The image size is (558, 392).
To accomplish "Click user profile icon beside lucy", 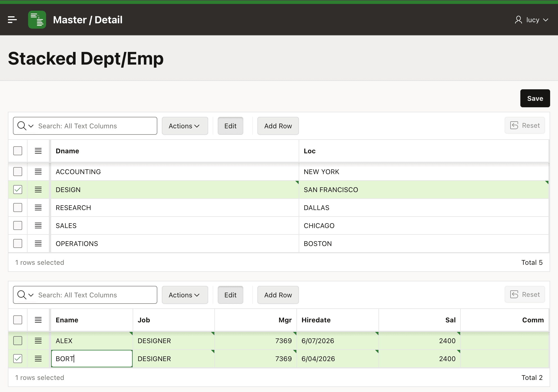I will 518,20.
